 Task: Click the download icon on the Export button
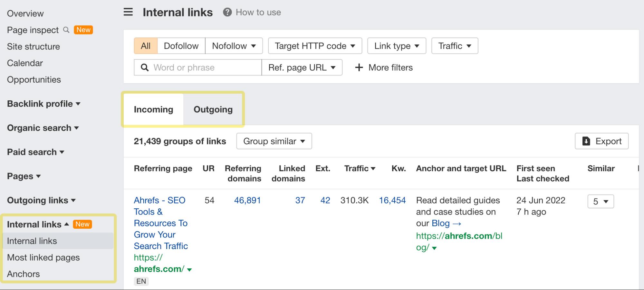(586, 141)
